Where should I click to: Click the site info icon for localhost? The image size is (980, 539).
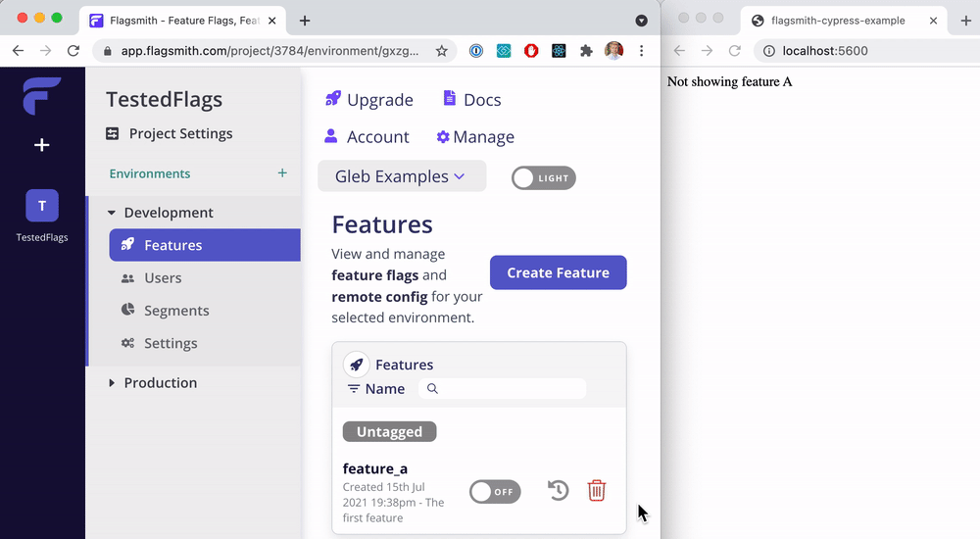pyautogui.click(x=769, y=51)
